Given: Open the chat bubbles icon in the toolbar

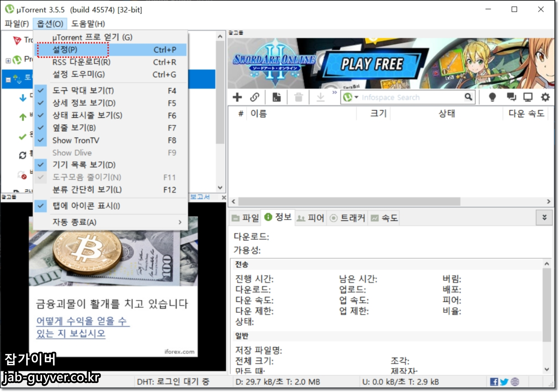Looking at the screenshot, I should point(511,97).
